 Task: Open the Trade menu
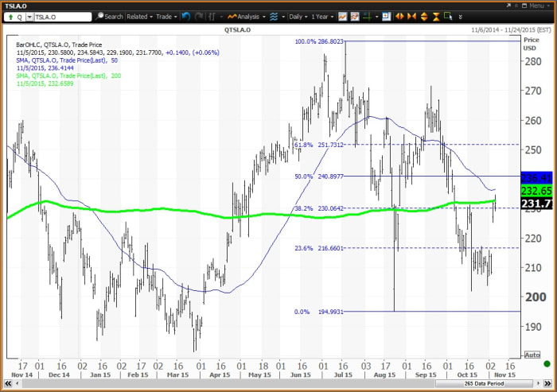coord(166,16)
